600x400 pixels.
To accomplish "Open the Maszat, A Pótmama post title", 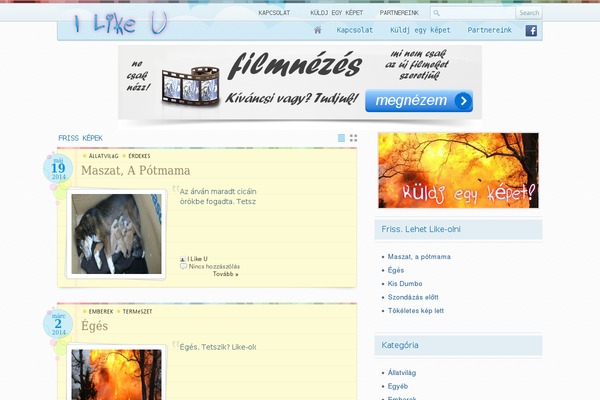I will tap(135, 170).
